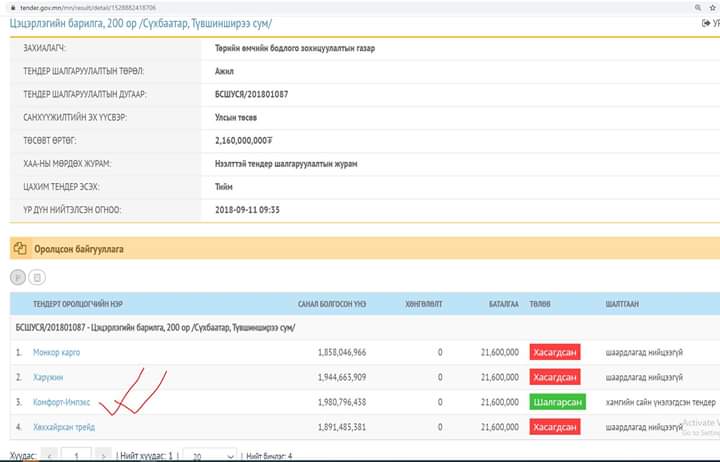
Task: Click the page number field showing 1
Action: tap(76, 456)
